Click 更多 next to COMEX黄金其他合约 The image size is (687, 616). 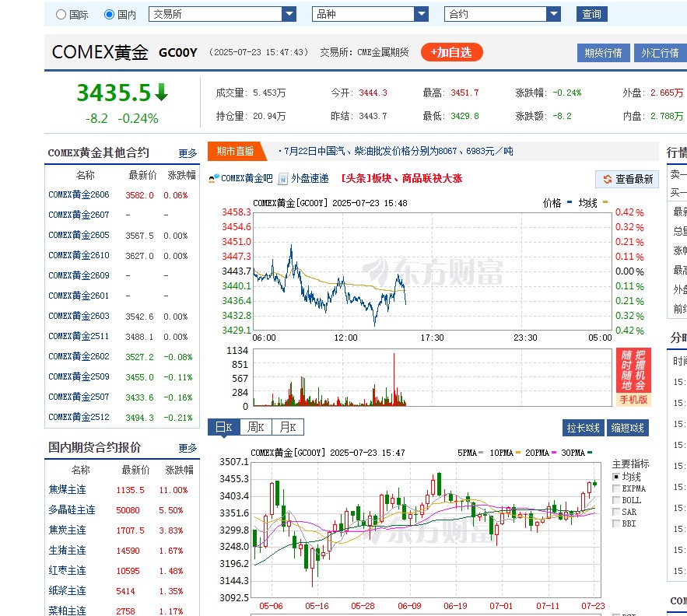tap(188, 153)
